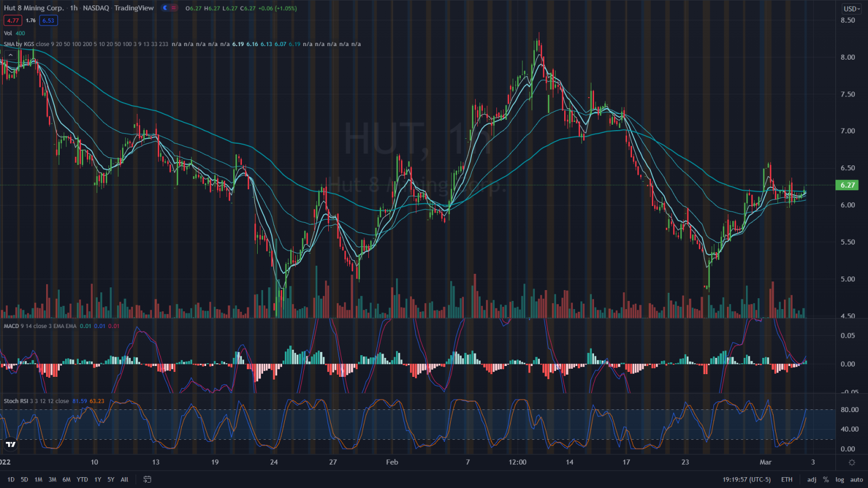
Task: Click the 12:00 label on time axis
Action: [x=518, y=462]
